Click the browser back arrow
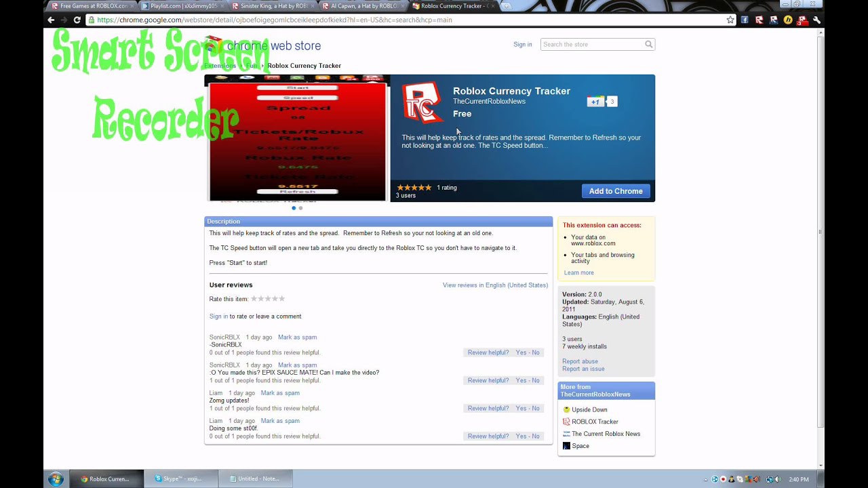868x488 pixels. 51,20
